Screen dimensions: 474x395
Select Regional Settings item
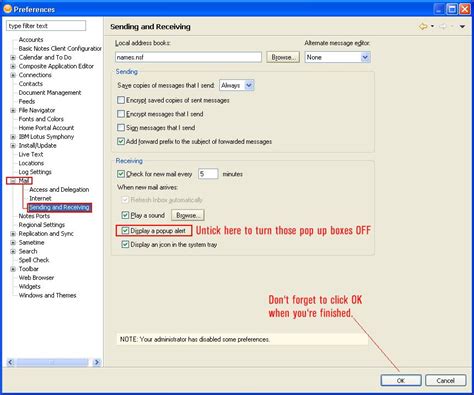click(42, 225)
